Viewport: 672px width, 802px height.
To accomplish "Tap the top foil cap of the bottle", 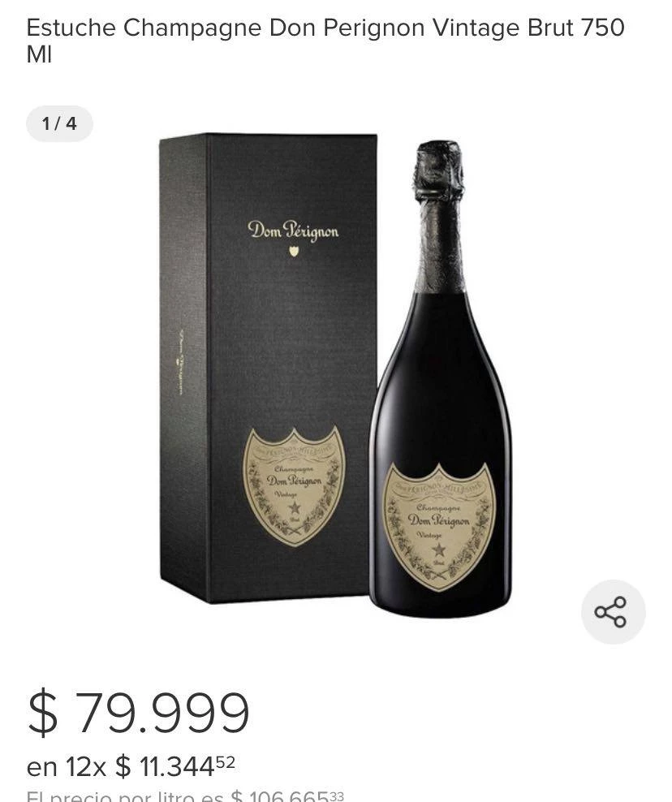I will tap(439, 169).
